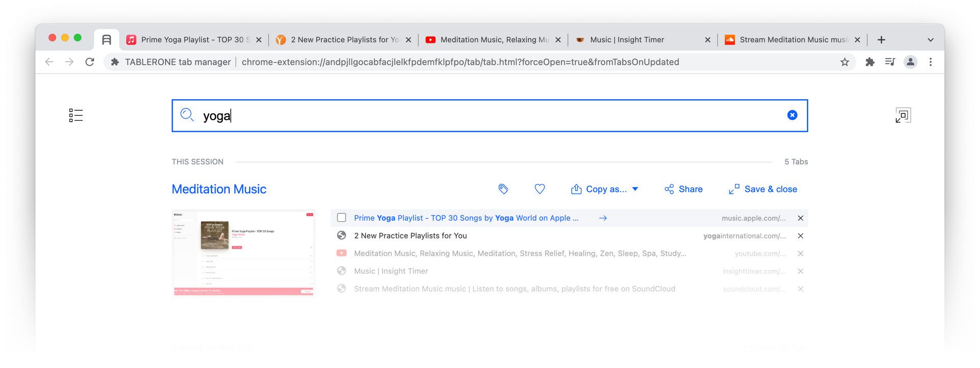Image resolution: width=980 pixels, height=368 pixels.
Task: Click the search magnifier icon
Action: click(x=187, y=115)
